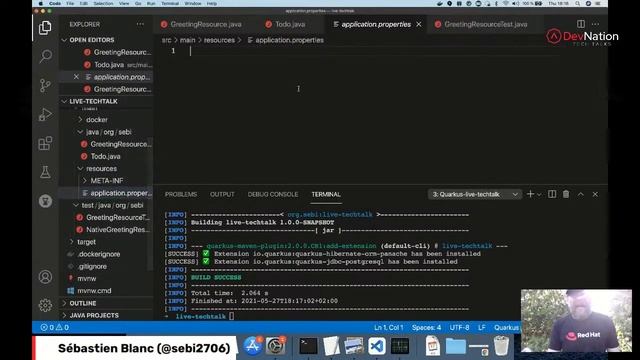Open App Store in the Dock
This screenshot has width=640, height=360.
pyautogui.click(x=253, y=346)
